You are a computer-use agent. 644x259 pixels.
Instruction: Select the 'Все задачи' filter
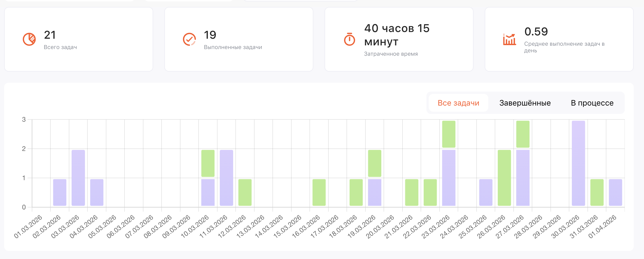458,103
